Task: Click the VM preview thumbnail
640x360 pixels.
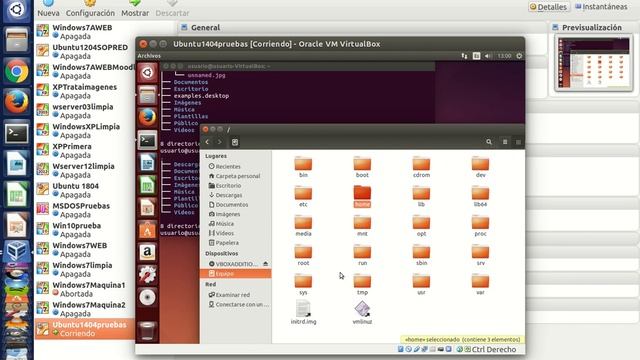Action: pyautogui.click(x=593, y=62)
